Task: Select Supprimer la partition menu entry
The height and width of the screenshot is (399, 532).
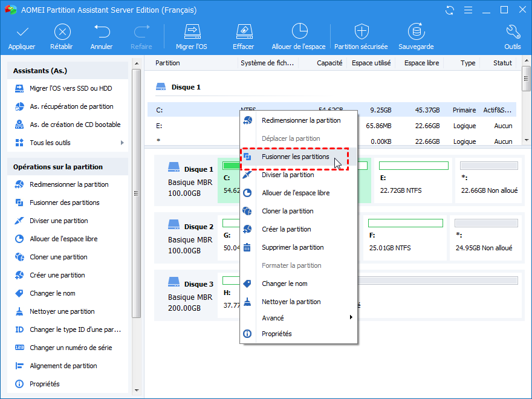Action: click(x=292, y=247)
